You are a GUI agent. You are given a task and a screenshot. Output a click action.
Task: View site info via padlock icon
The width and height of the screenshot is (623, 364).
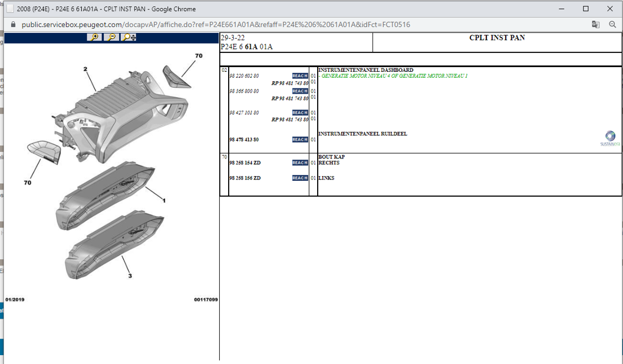[13, 25]
